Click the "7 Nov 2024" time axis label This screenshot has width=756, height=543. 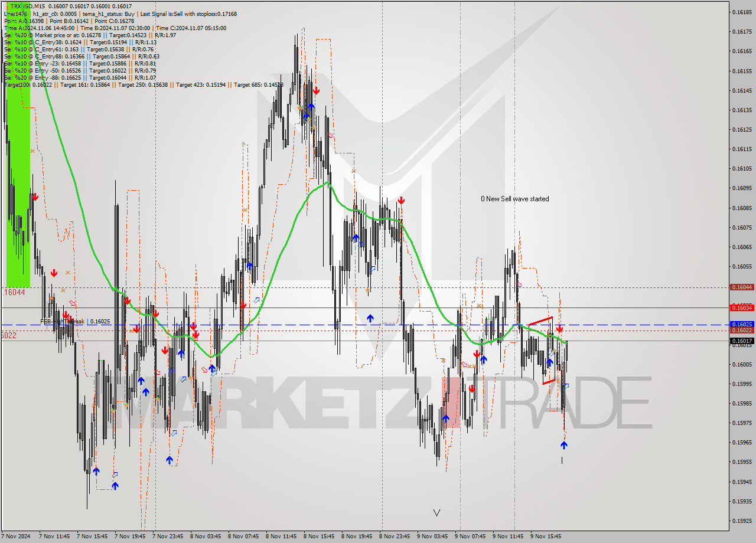click(17, 537)
